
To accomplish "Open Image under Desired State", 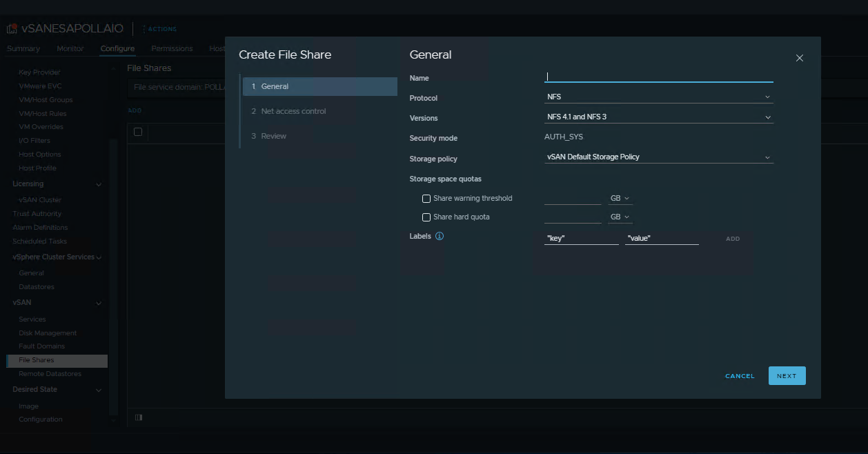I will (x=28, y=406).
